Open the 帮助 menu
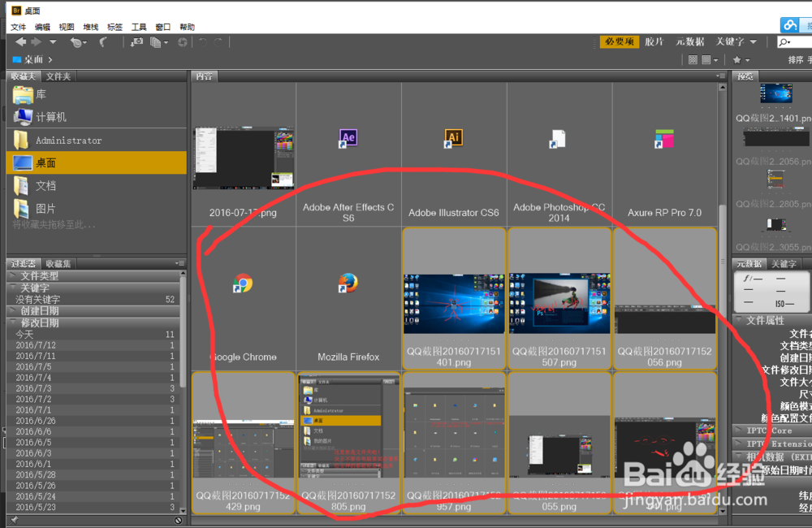 point(187,27)
